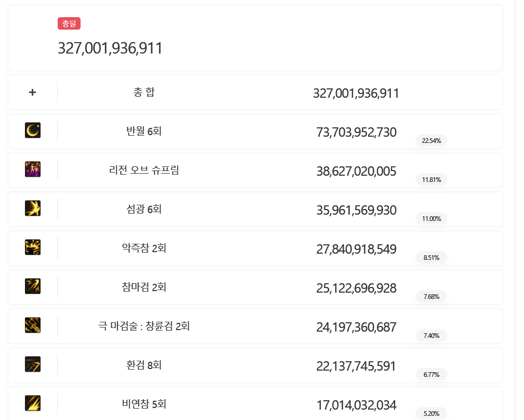
Task: Expand the 총 합 row with plus
Action: 32,93
